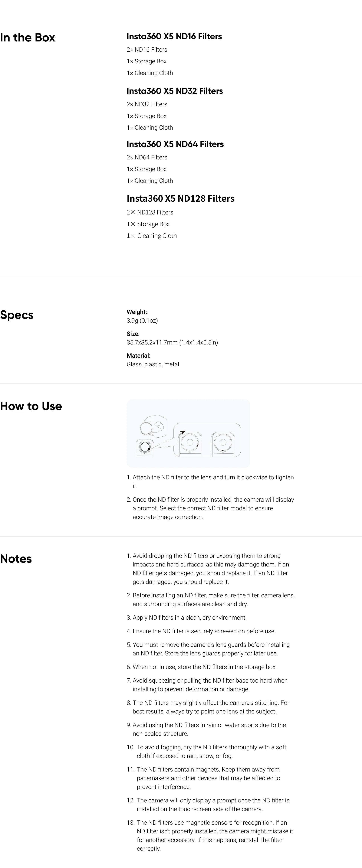Click the How to Use installation diagram
This screenshot has height=868, width=362.
[188, 433]
